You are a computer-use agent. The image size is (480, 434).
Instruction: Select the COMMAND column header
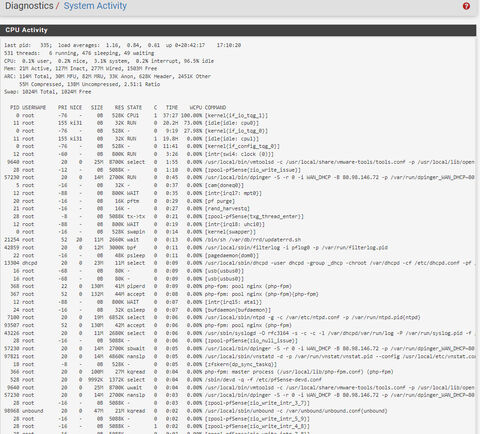tap(215, 107)
